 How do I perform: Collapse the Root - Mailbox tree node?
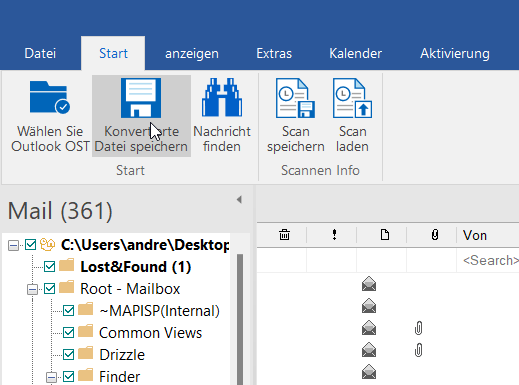(x=32, y=289)
